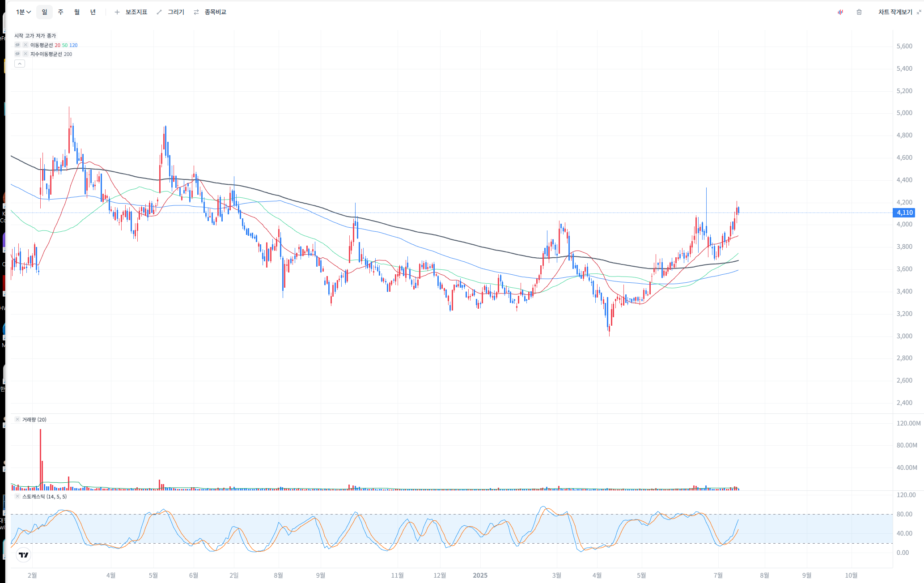Open the 1분 minute interval dropdown

23,12
